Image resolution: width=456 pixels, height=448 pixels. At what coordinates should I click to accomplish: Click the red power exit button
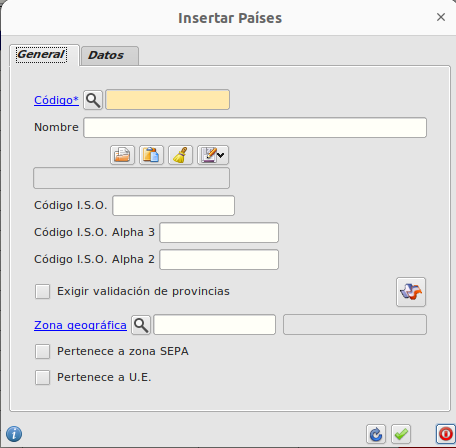coord(446,434)
